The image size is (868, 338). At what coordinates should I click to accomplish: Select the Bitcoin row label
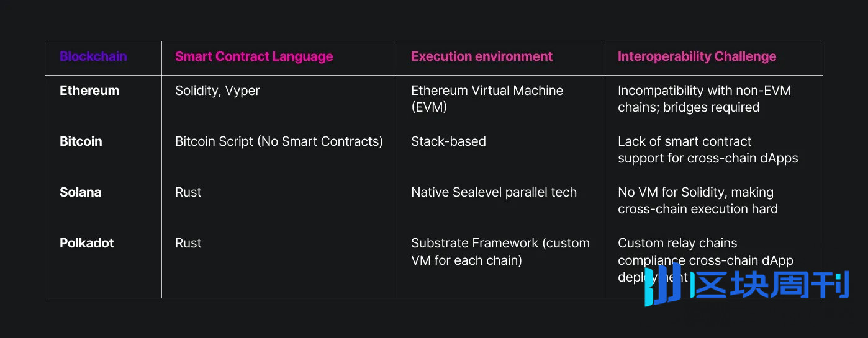click(81, 141)
